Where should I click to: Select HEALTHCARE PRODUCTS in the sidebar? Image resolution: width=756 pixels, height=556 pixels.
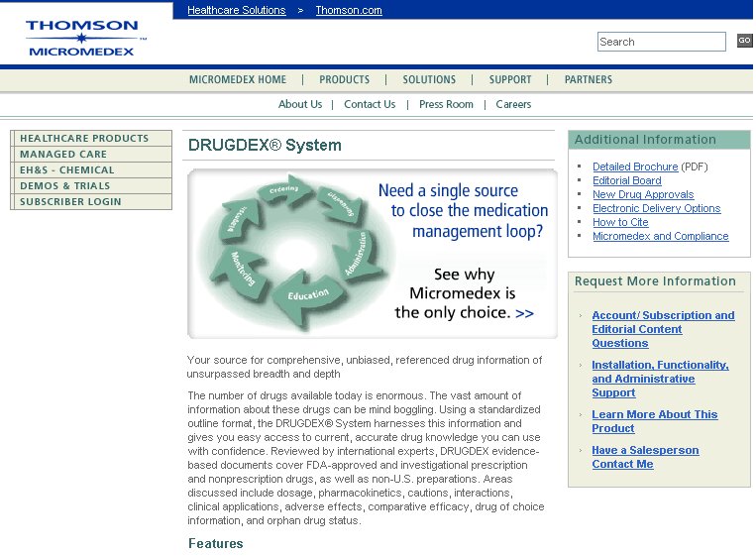point(91,139)
